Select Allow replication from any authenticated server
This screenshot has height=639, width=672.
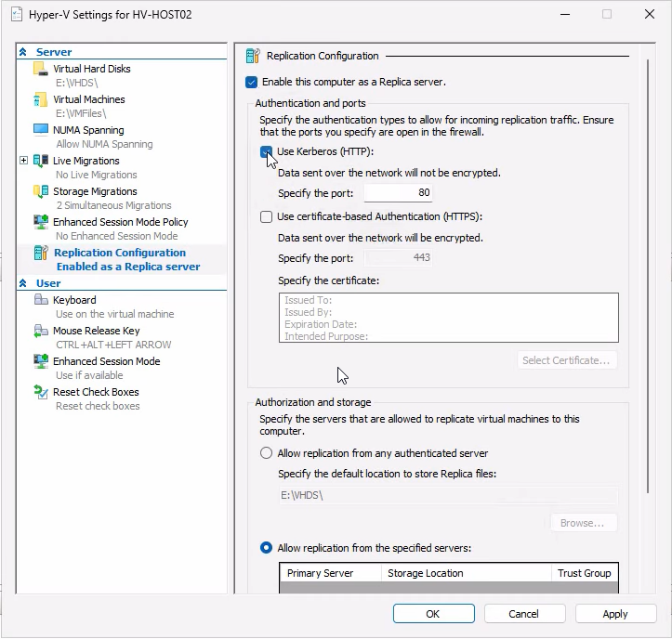coord(266,453)
